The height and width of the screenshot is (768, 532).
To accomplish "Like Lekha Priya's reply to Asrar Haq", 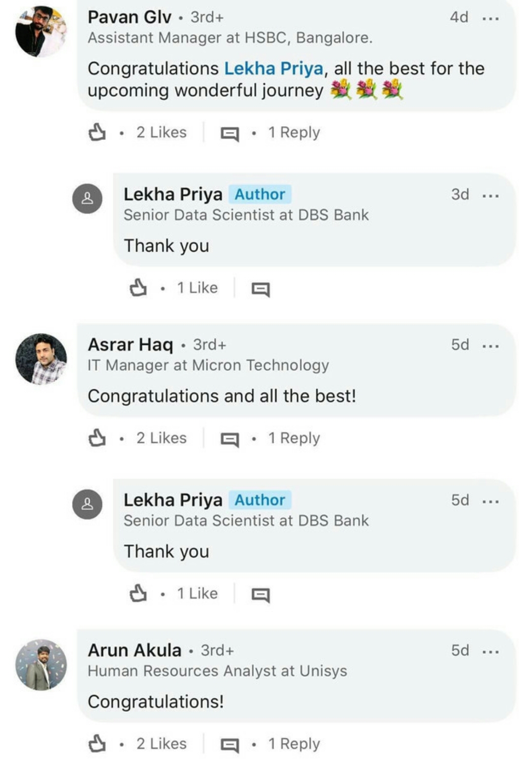I will coord(138,593).
